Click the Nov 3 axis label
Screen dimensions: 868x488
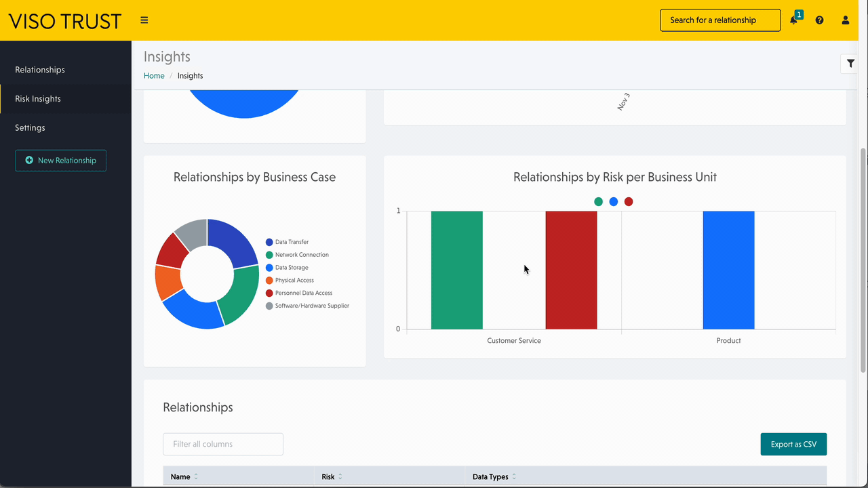pos(624,102)
